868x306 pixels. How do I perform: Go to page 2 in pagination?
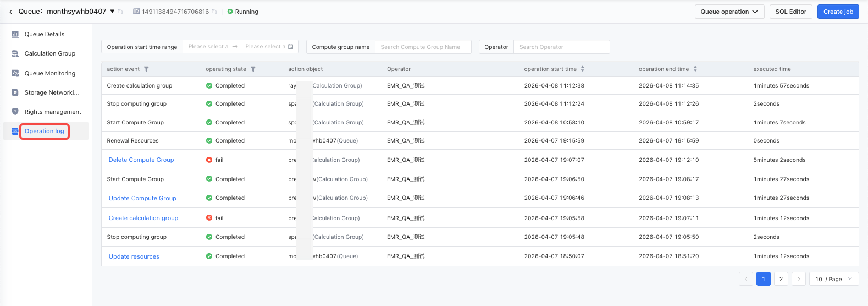click(x=781, y=279)
